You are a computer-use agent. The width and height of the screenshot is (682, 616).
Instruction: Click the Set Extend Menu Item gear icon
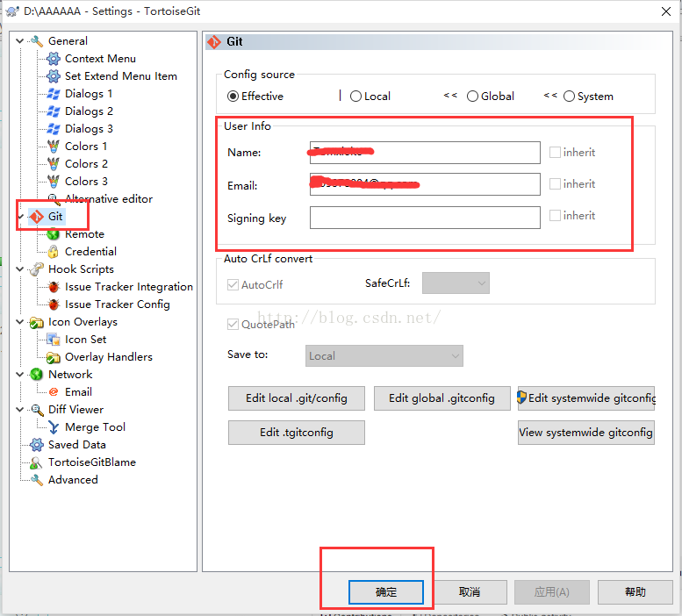[x=53, y=76]
